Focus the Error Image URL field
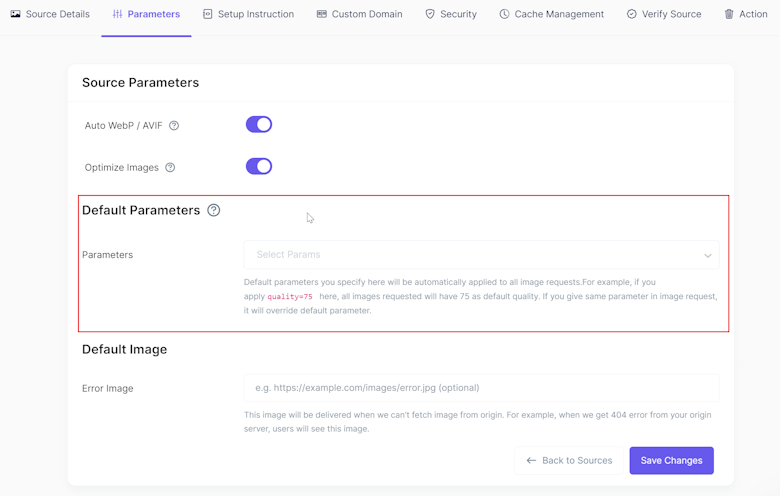The image size is (780, 496). point(481,388)
